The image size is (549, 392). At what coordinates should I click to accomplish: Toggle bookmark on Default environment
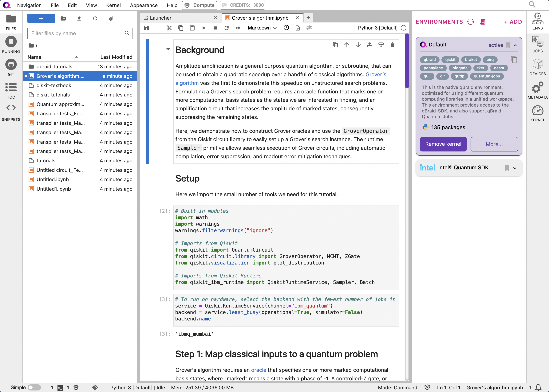coord(508,45)
